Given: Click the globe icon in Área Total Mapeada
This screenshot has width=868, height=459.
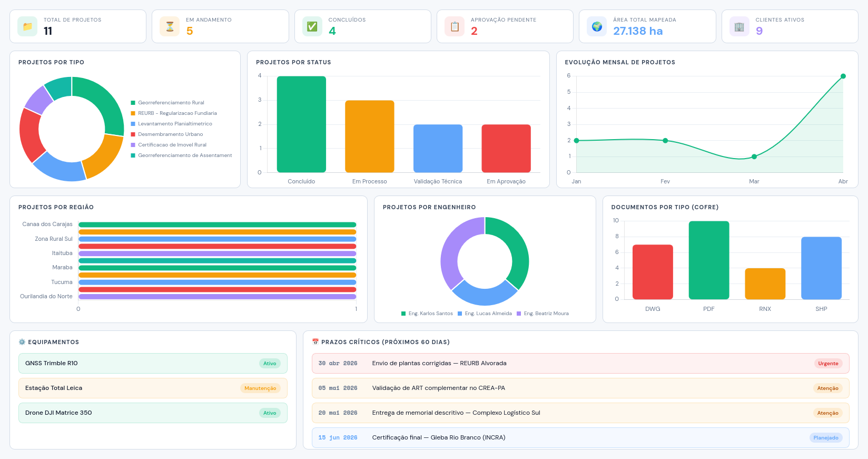Looking at the screenshot, I should [597, 26].
